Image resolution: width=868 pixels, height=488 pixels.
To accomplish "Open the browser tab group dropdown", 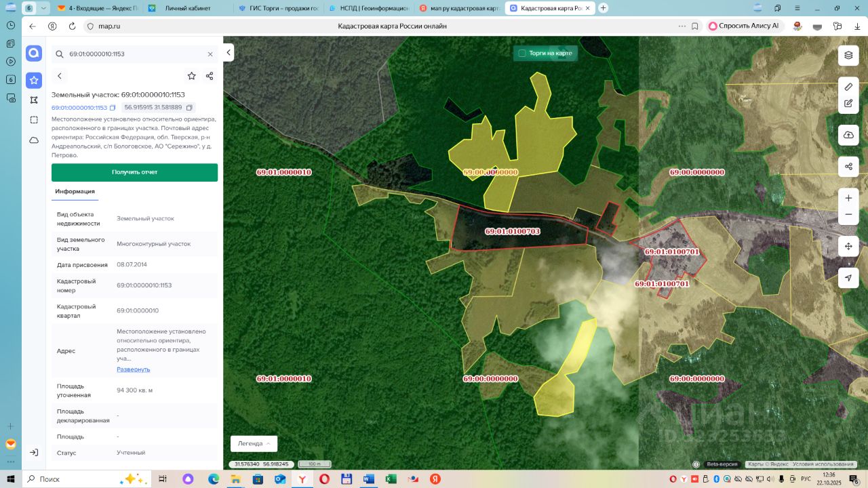I will coord(44,8).
